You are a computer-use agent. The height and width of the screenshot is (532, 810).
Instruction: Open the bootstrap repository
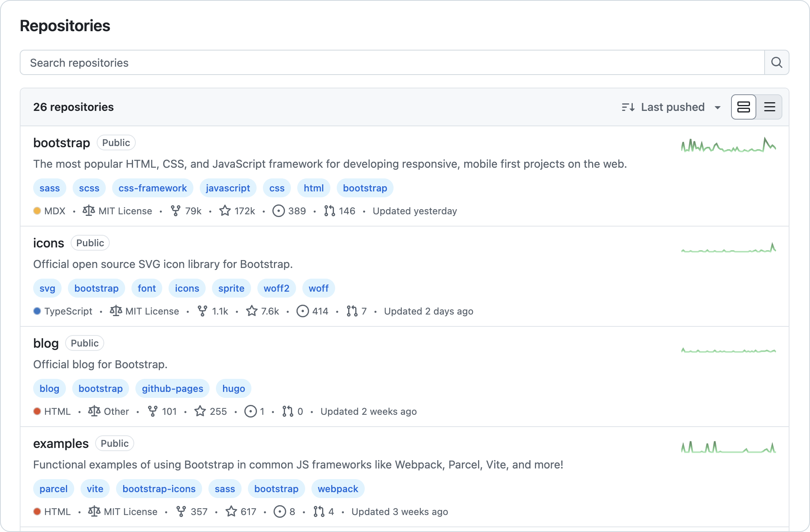click(62, 142)
